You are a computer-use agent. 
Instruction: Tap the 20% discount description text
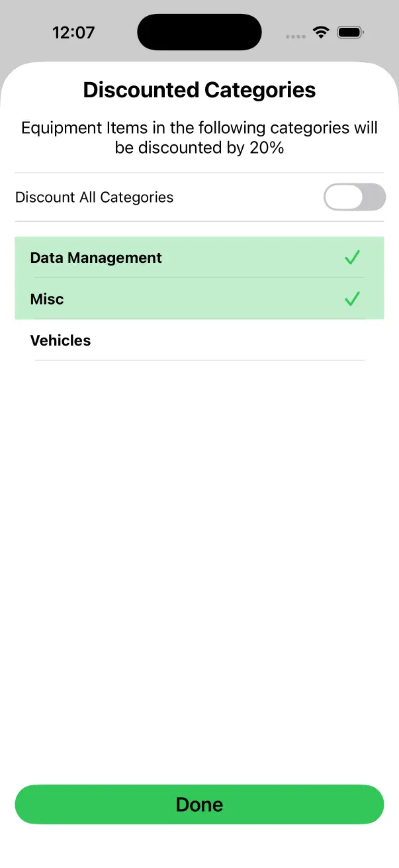coord(199,137)
